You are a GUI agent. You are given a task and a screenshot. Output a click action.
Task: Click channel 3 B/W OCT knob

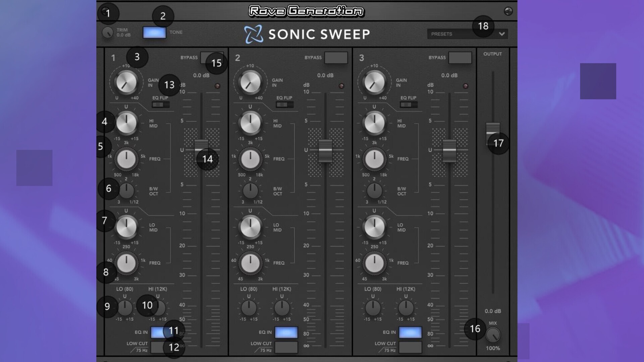pyautogui.click(x=374, y=191)
